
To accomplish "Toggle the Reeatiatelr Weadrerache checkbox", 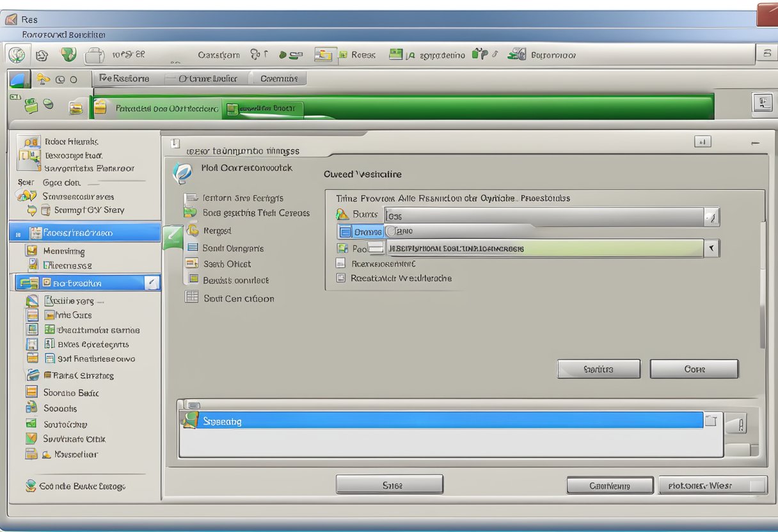I will point(340,278).
